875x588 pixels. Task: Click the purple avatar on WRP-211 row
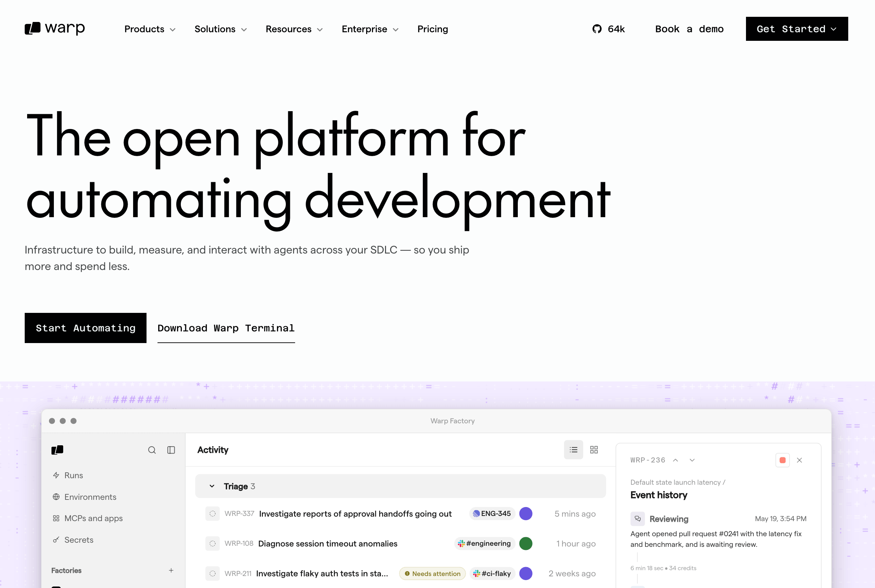point(526,573)
